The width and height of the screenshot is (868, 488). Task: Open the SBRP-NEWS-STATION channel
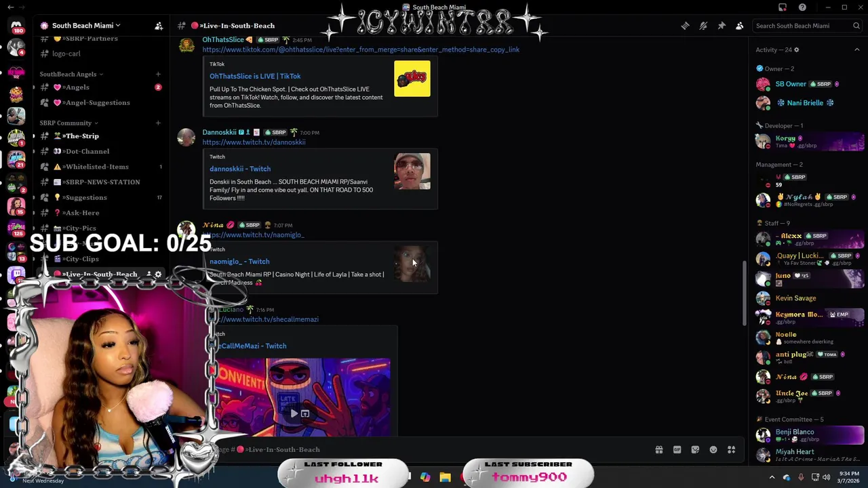[x=100, y=182]
